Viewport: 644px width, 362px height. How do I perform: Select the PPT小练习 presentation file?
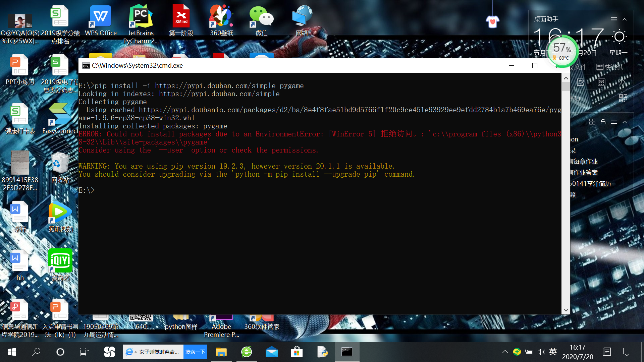pos(20,70)
